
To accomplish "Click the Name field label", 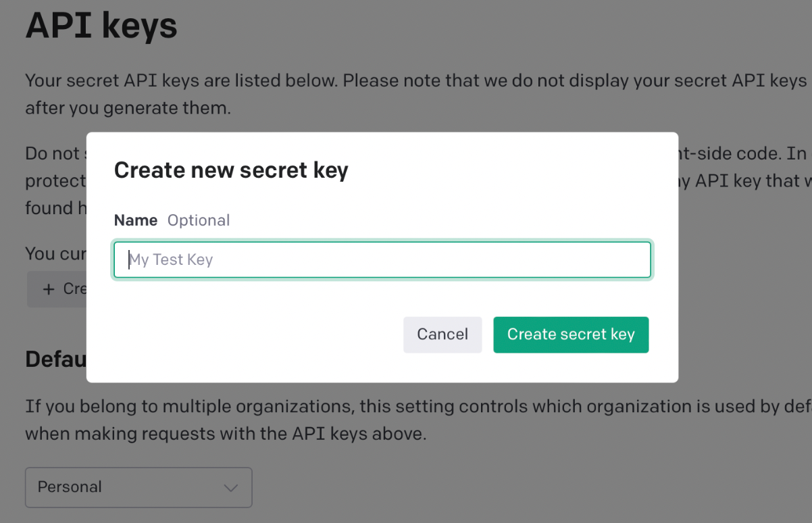I will point(135,220).
